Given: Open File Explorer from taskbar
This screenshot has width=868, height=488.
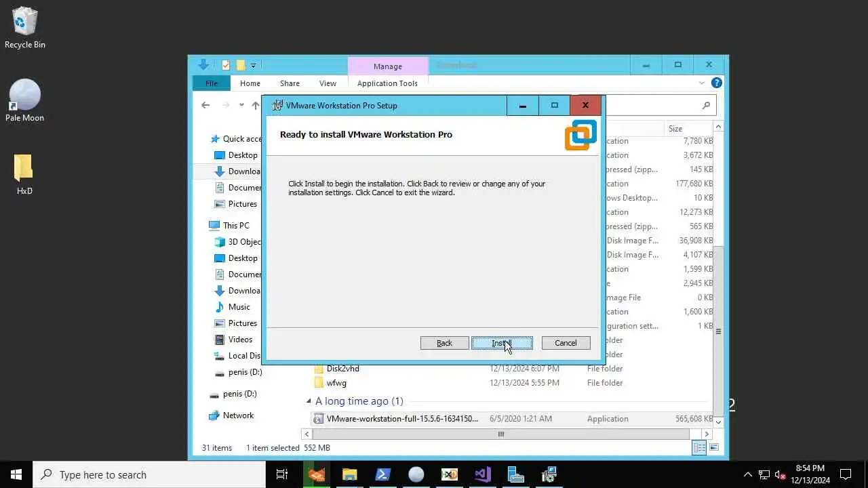Looking at the screenshot, I should point(350,474).
